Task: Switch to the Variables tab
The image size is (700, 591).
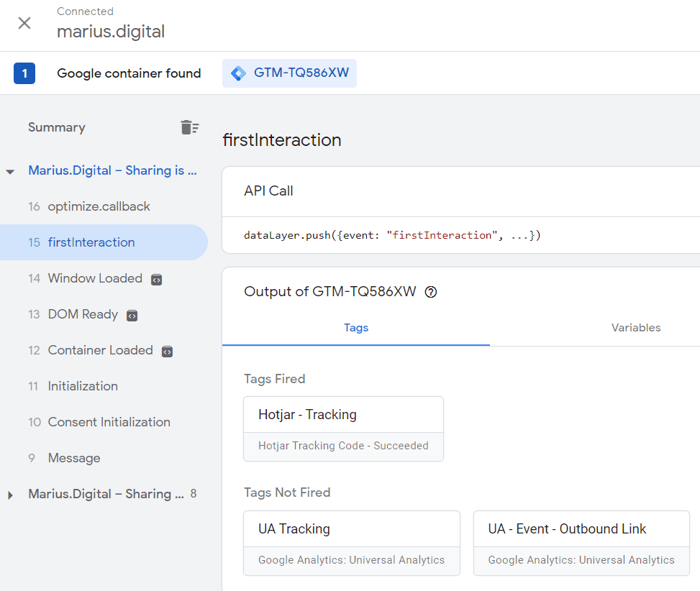Action: click(x=636, y=328)
